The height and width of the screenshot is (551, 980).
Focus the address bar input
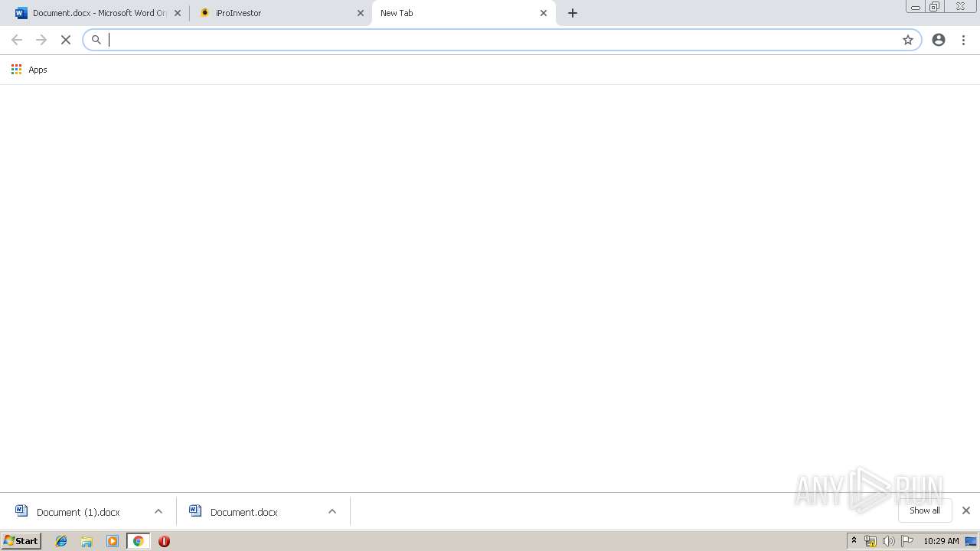click(x=501, y=40)
